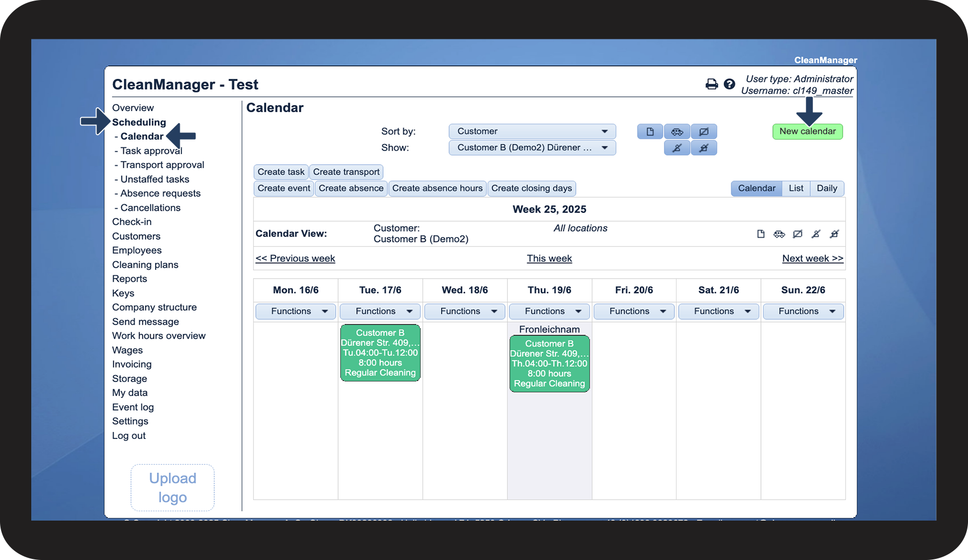Image resolution: width=968 pixels, height=560 pixels.
Task: Open Work hours overview in the sidebar
Action: coord(159,336)
